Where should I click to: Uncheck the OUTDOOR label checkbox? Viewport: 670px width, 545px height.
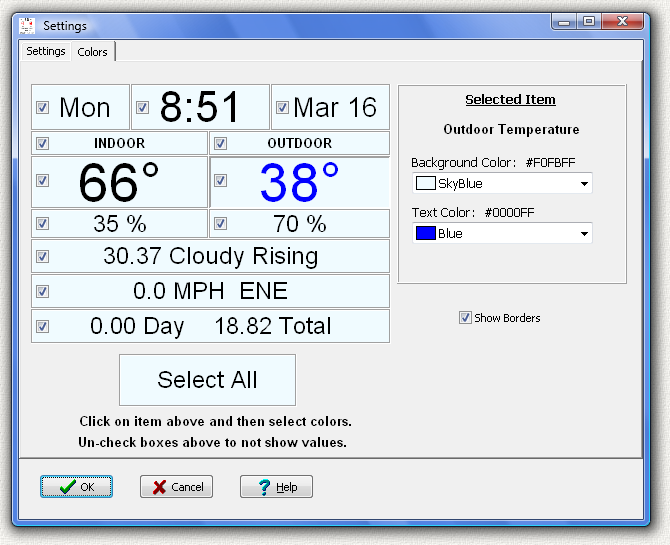click(220, 143)
